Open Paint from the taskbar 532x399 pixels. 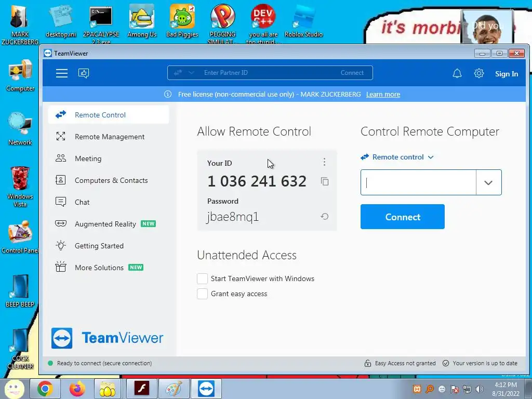tap(174, 389)
